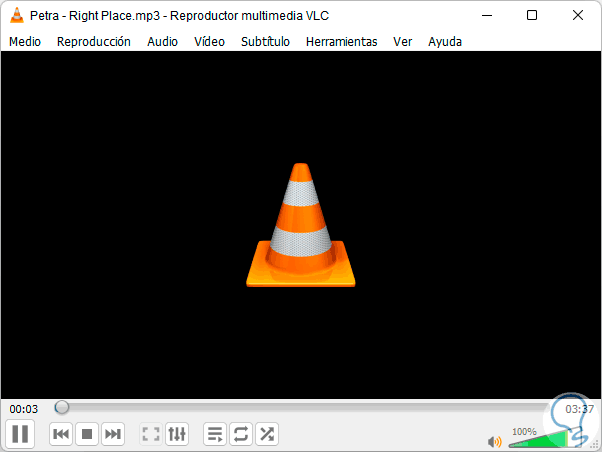The width and height of the screenshot is (602, 452).
Task: Toggle shuffle random playback
Action: pyautogui.click(x=267, y=434)
